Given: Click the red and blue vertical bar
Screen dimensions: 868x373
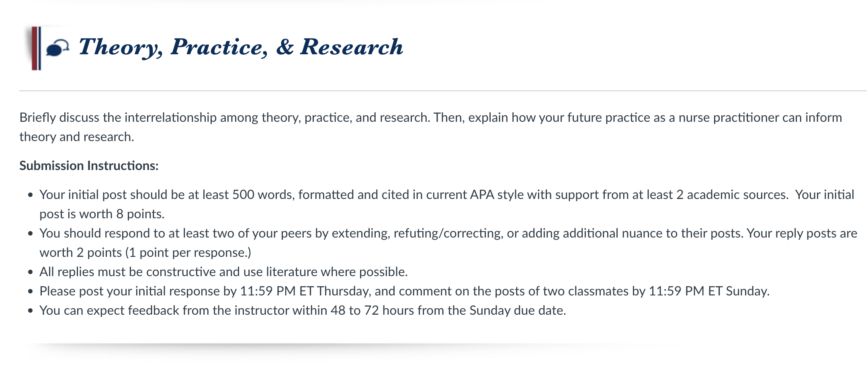Looking at the screenshot, I should coord(36,48).
